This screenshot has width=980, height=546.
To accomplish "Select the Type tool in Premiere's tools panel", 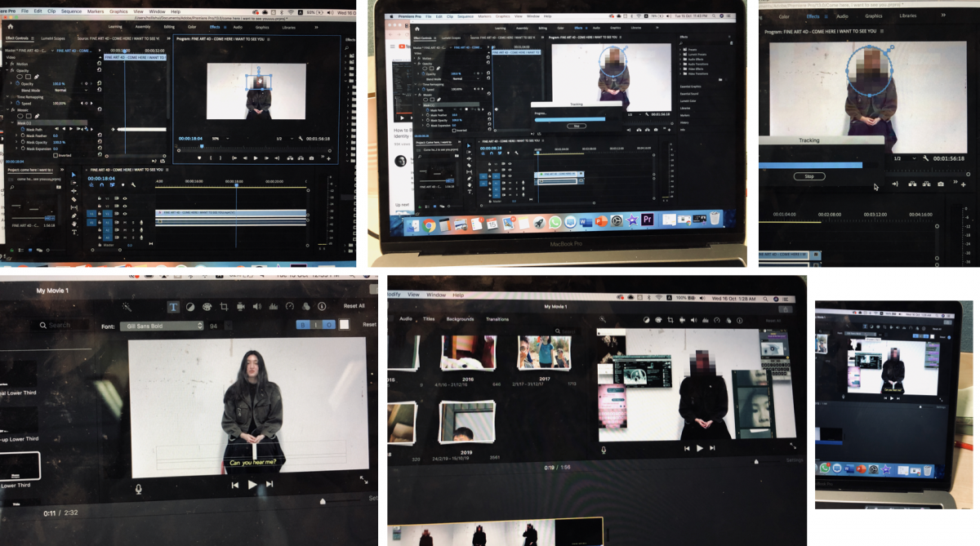I will 73,231.
